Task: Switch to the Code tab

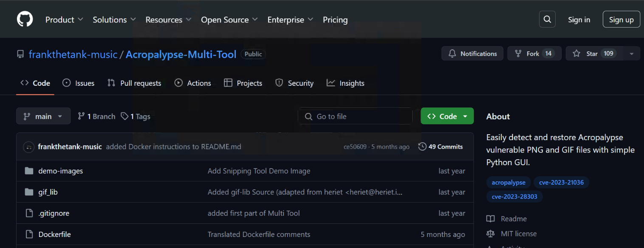Action: (35, 83)
